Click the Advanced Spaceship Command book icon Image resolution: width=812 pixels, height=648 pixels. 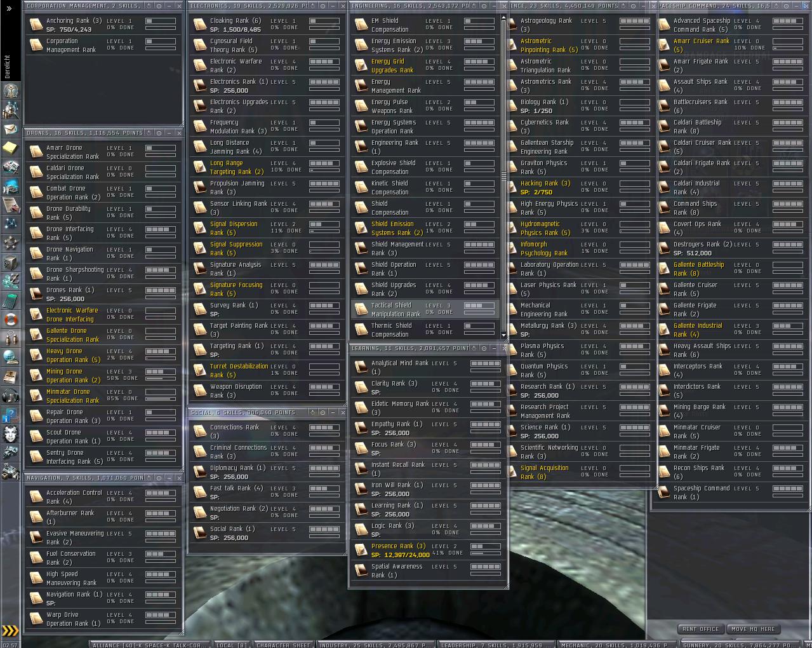(664, 25)
